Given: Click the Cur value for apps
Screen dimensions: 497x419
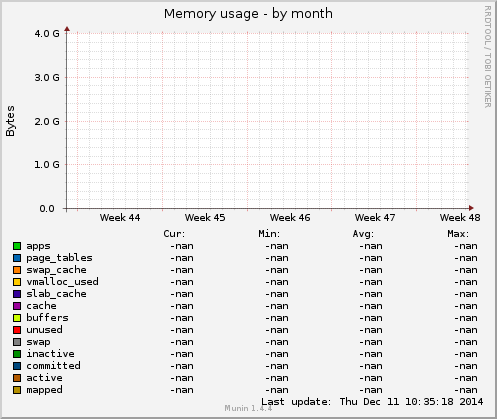Looking at the screenshot, I should pos(182,246).
